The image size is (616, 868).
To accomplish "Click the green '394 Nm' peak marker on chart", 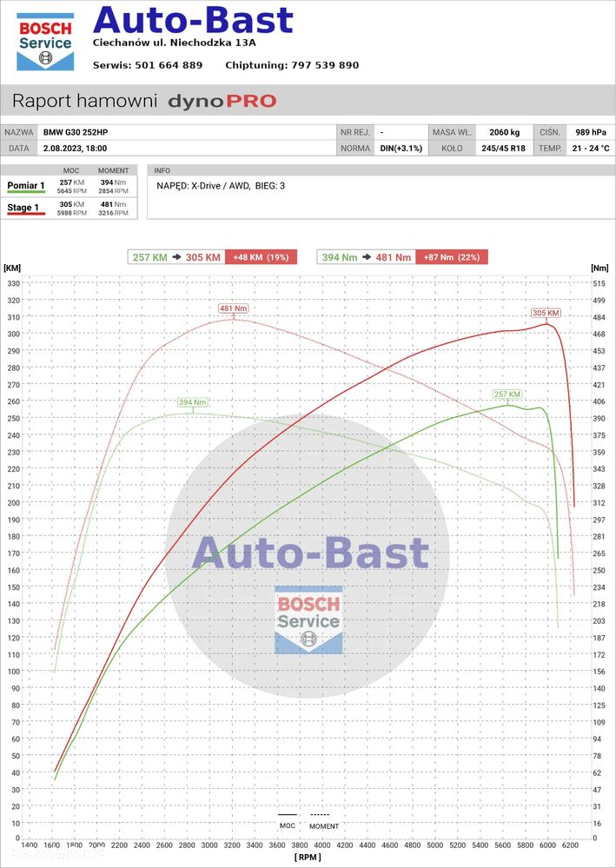I will 193,402.
